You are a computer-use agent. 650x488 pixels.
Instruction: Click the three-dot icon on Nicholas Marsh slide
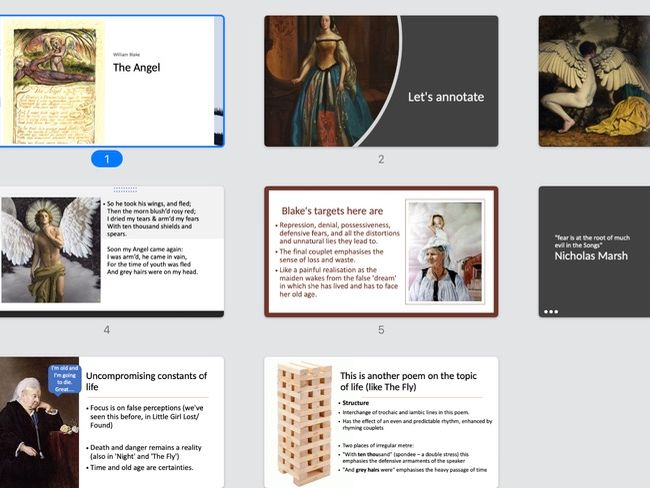pos(551,311)
